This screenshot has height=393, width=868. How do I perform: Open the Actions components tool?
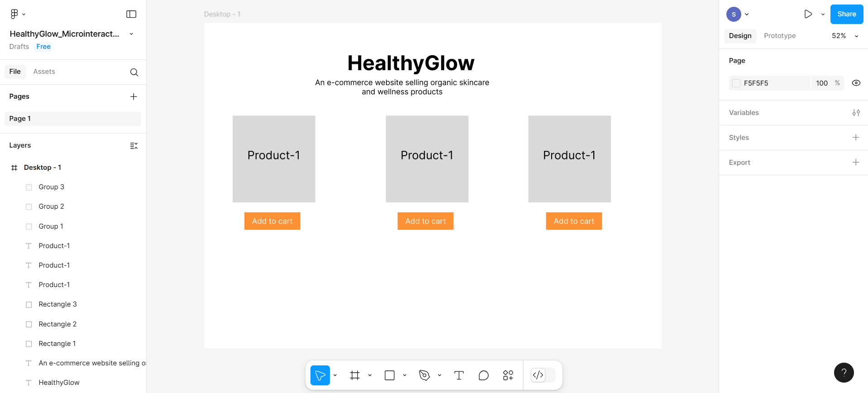coord(508,375)
